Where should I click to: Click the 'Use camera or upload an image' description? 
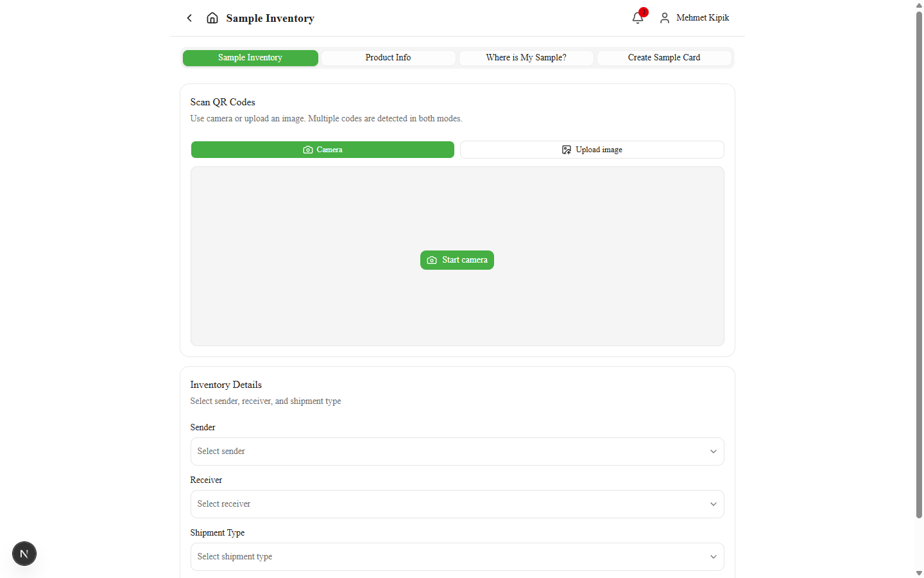(x=326, y=119)
